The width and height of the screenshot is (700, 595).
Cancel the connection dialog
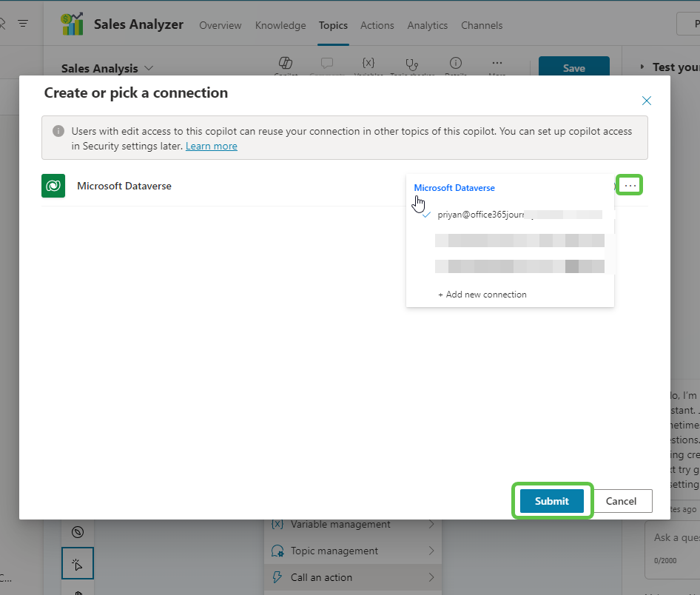coord(621,501)
